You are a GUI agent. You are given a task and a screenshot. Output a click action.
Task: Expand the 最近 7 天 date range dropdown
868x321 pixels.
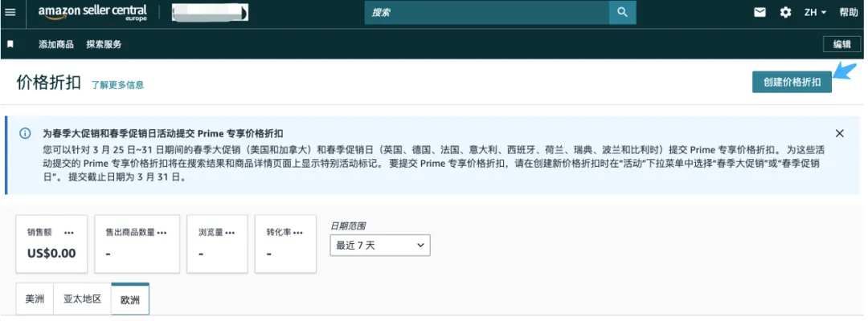pyautogui.click(x=379, y=246)
